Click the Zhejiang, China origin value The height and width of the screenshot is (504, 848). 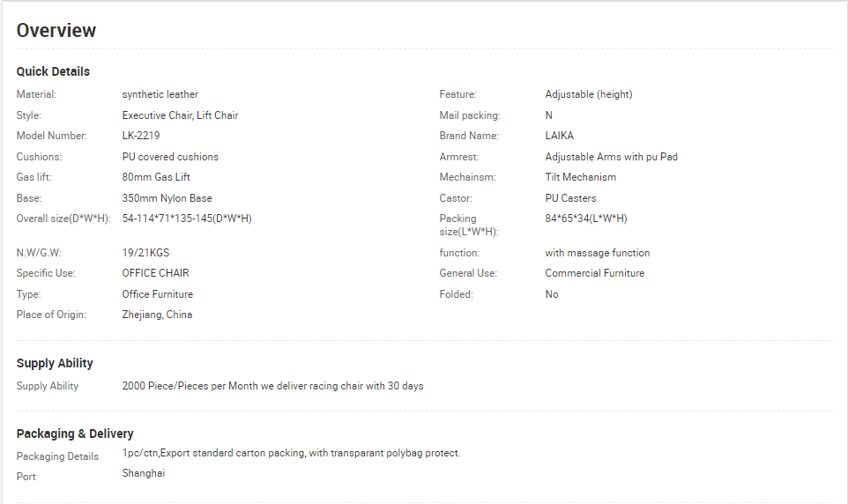(157, 315)
